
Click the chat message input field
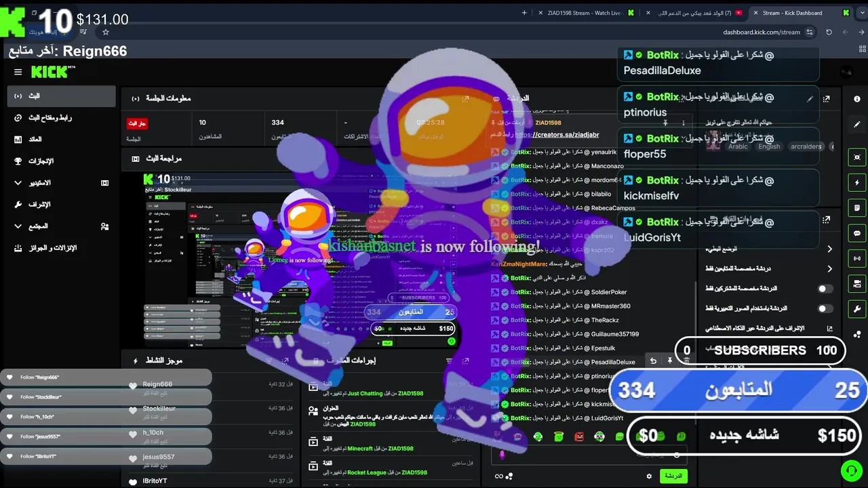tap(590, 455)
